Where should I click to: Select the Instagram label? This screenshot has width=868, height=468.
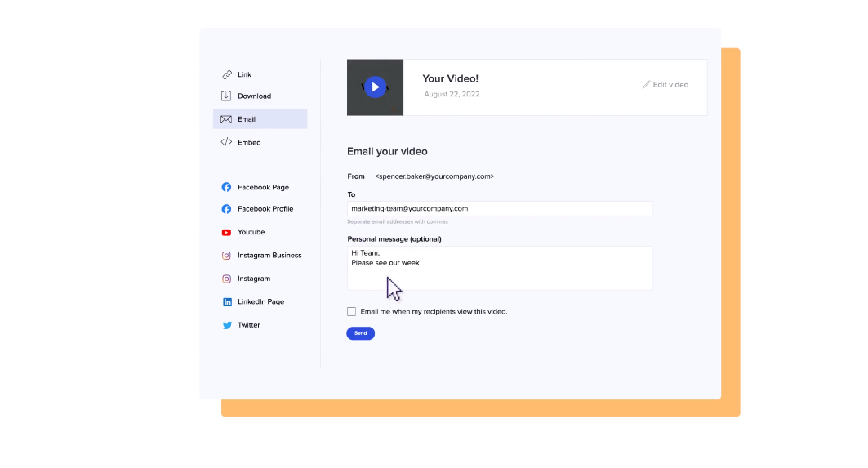click(254, 279)
